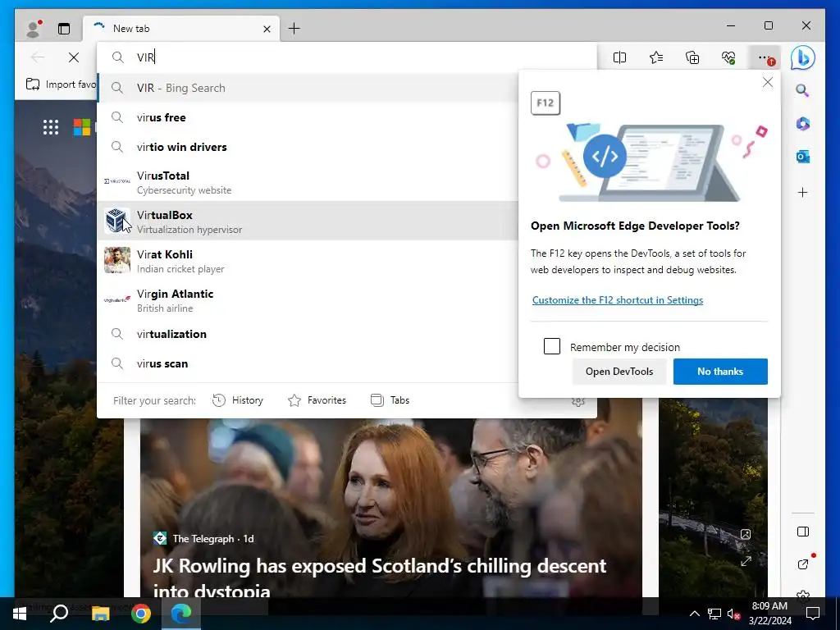Click the Microsoft logo on the new tab page
The width and height of the screenshot is (840, 630).
click(82, 127)
